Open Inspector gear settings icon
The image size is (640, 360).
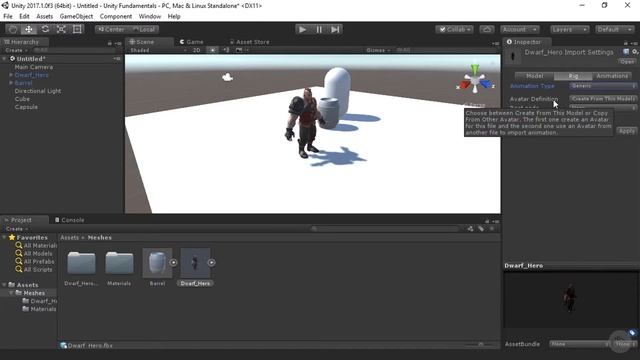pyautogui.click(x=635, y=52)
